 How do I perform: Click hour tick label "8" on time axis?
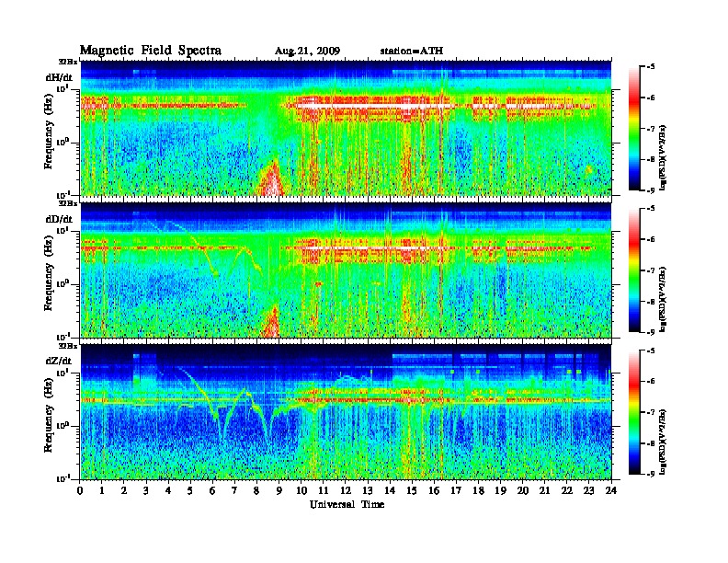pos(256,490)
